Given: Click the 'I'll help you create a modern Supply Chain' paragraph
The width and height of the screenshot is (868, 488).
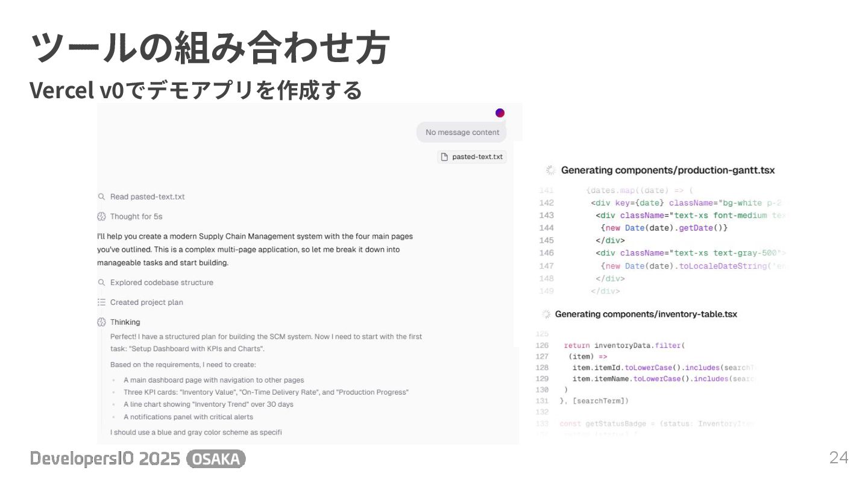Looking at the screenshot, I should [255, 249].
